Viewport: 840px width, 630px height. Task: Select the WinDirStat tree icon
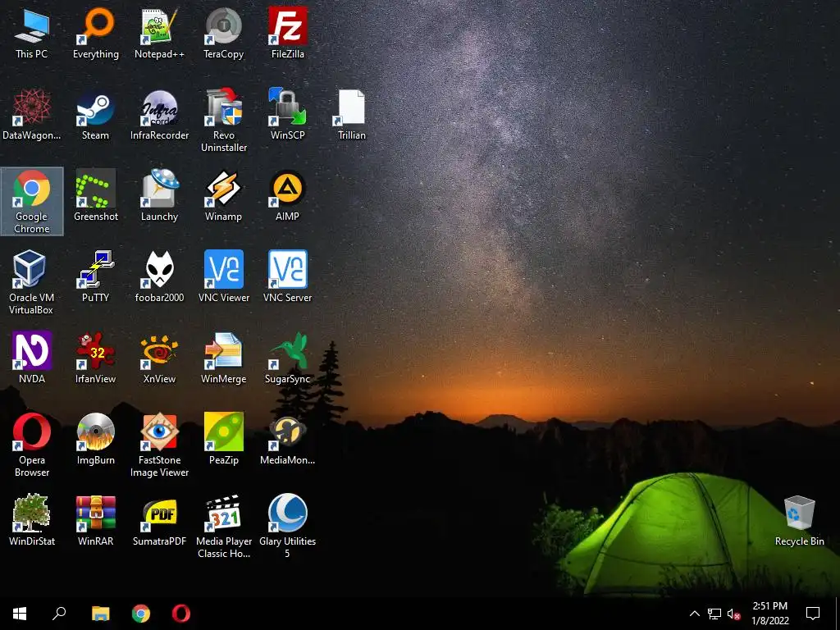tap(32, 520)
